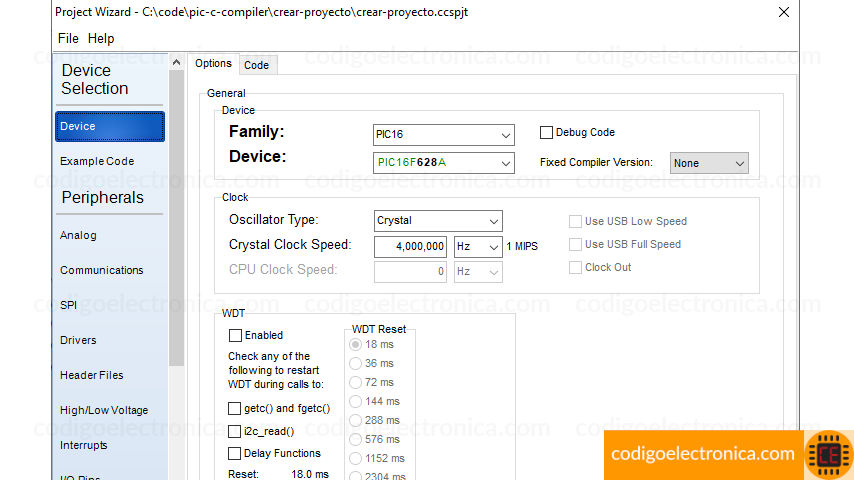Close the Project Wizard window
Screen dimensions: 854x480
pyautogui.click(x=784, y=12)
